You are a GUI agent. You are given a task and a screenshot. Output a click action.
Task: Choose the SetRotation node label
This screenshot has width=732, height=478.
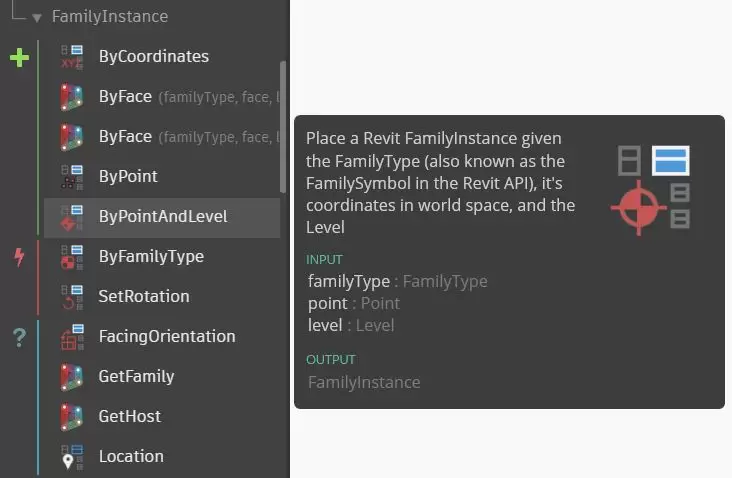(144, 297)
